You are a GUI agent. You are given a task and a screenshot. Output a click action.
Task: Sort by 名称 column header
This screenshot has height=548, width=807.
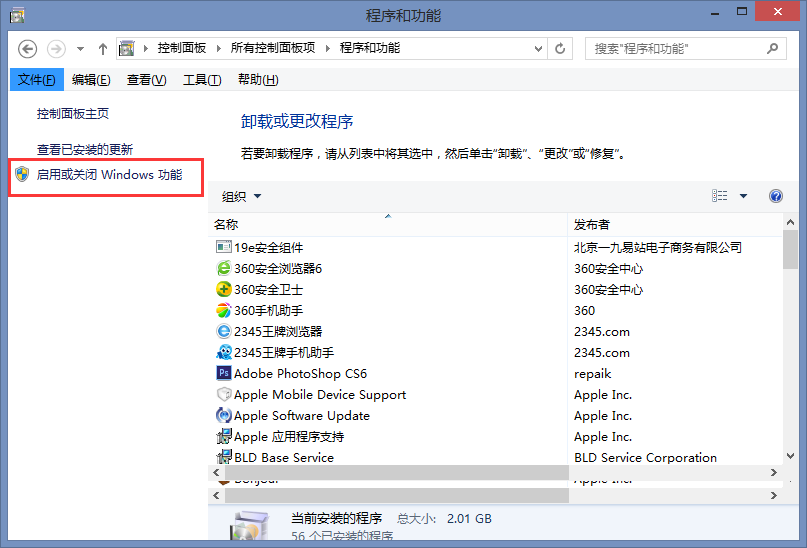[x=388, y=225]
